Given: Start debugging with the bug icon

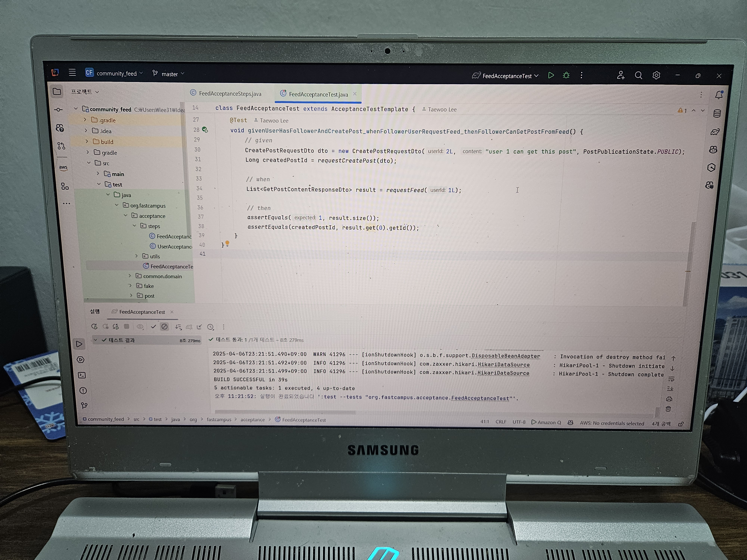Looking at the screenshot, I should (x=566, y=75).
